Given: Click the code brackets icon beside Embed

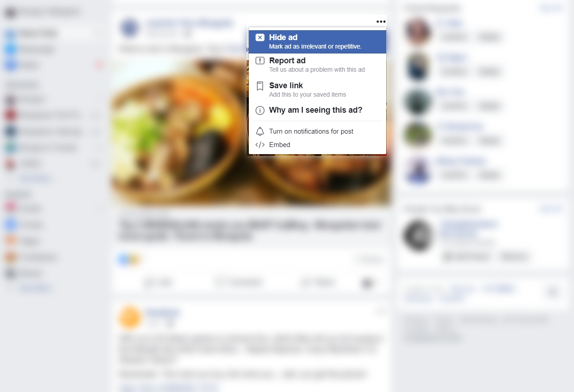Looking at the screenshot, I should coord(260,145).
